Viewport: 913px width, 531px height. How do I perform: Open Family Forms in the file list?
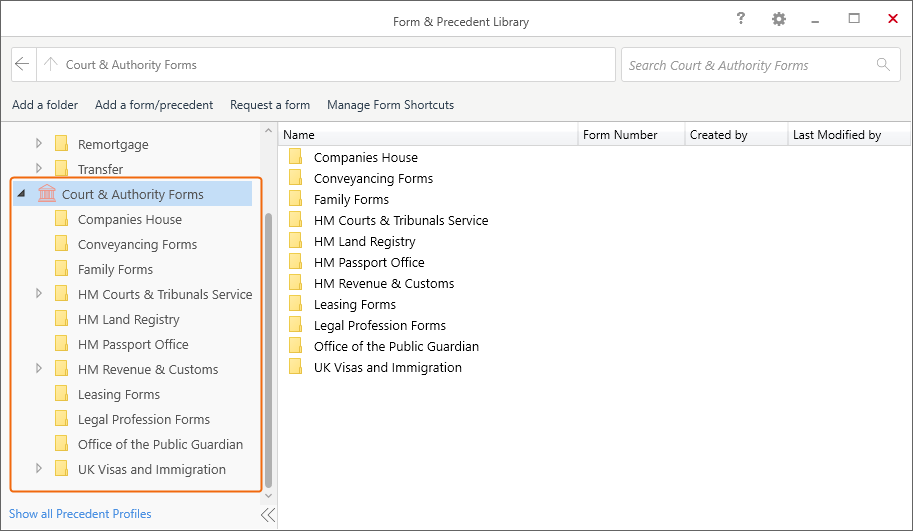(x=351, y=199)
